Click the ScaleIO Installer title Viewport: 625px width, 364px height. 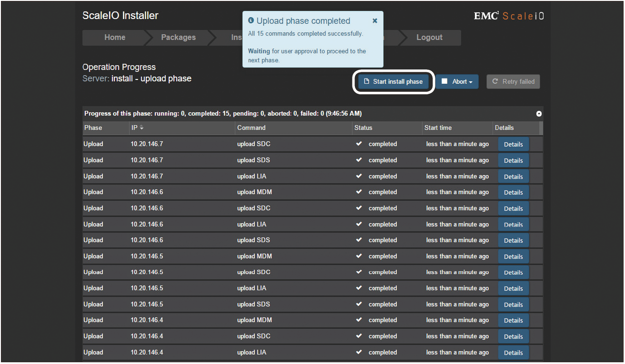121,15
